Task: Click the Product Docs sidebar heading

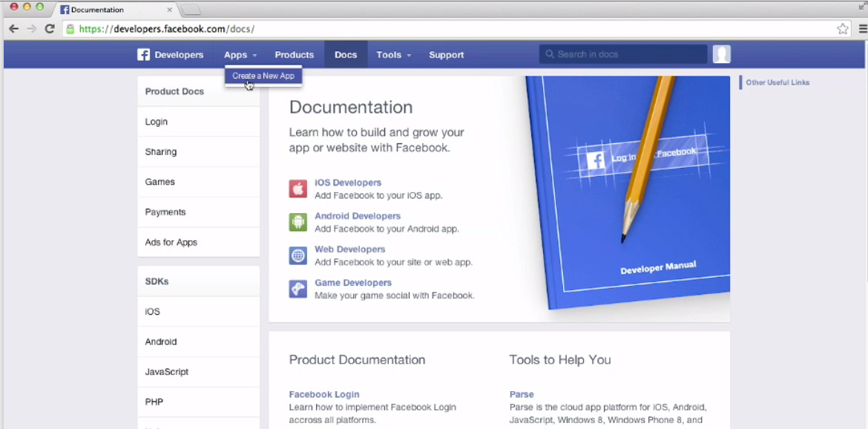Action: [x=174, y=91]
